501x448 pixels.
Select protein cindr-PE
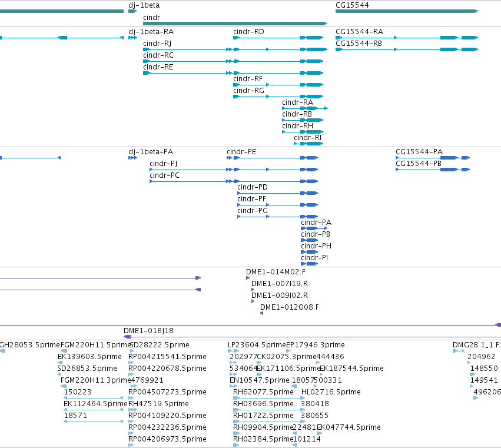pos(272,158)
